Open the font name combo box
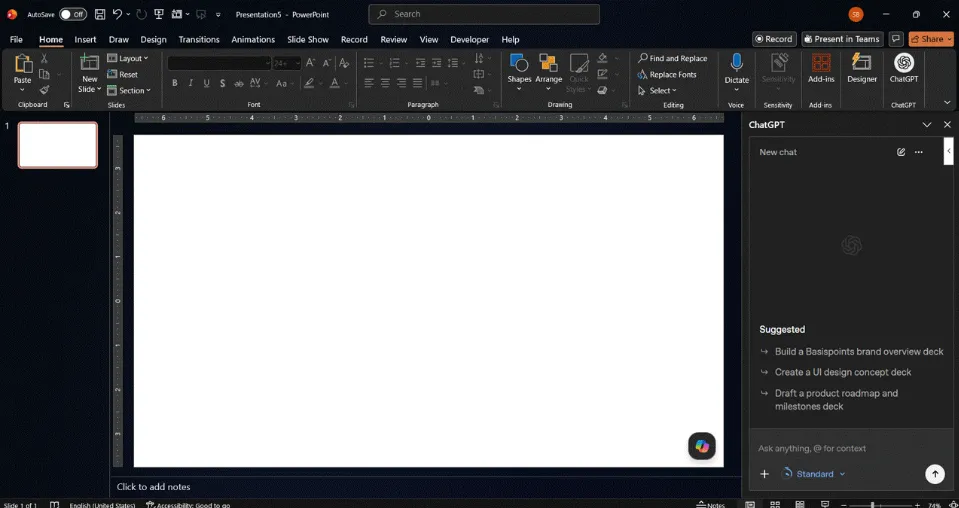Screen dimensions: 959x508 tap(220, 63)
